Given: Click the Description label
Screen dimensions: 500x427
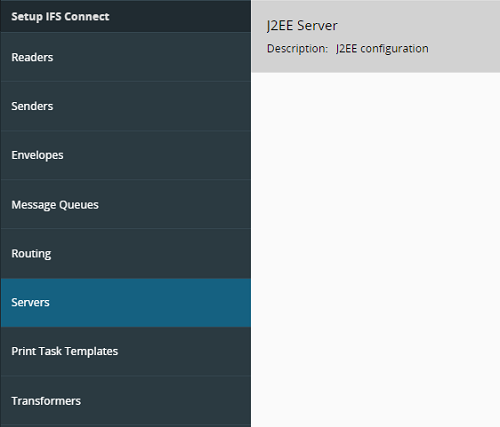Looking at the screenshot, I should [297, 49].
